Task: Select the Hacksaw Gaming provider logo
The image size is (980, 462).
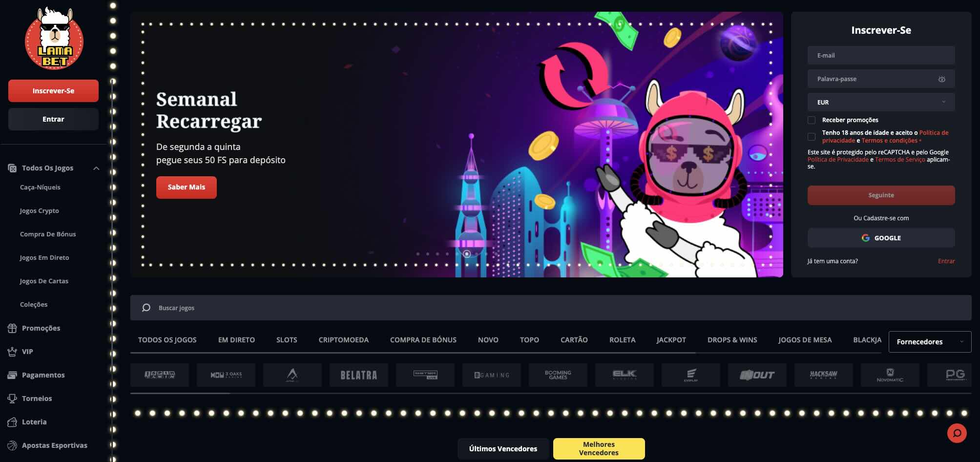Action: [823, 375]
